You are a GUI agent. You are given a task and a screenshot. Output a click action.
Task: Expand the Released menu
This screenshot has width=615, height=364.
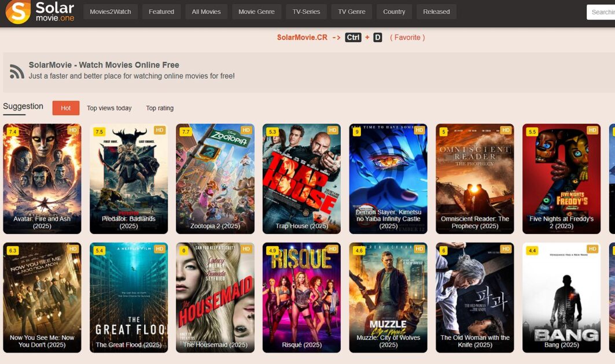point(437,12)
